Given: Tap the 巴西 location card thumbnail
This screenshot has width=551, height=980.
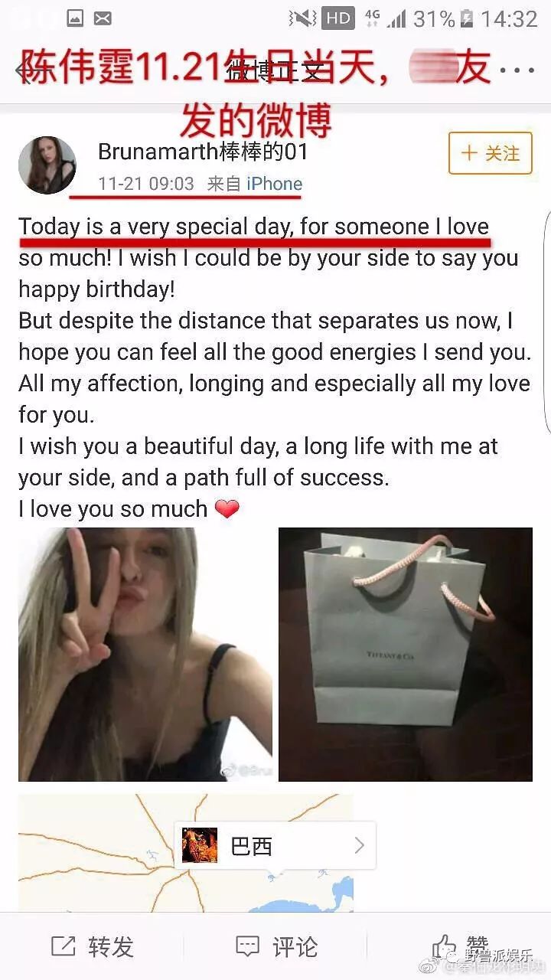Looking at the screenshot, I should (200, 845).
